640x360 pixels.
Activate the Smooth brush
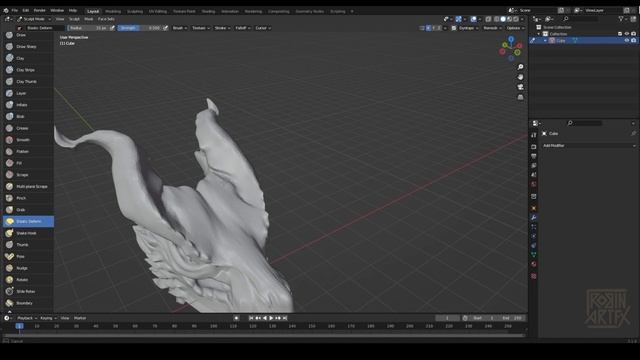coord(28,140)
